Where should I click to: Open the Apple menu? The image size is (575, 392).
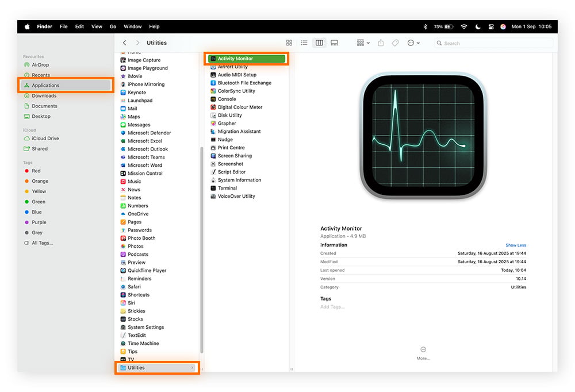pos(27,26)
